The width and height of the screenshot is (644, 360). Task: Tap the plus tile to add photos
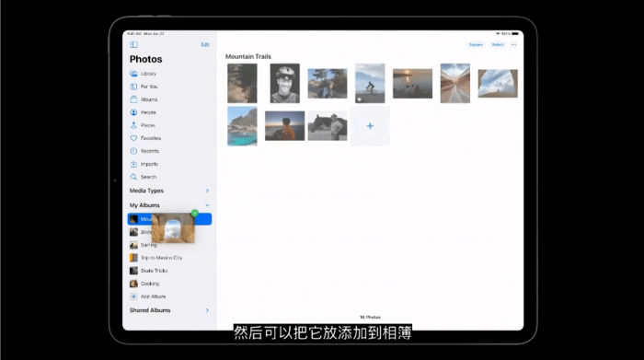coord(370,126)
